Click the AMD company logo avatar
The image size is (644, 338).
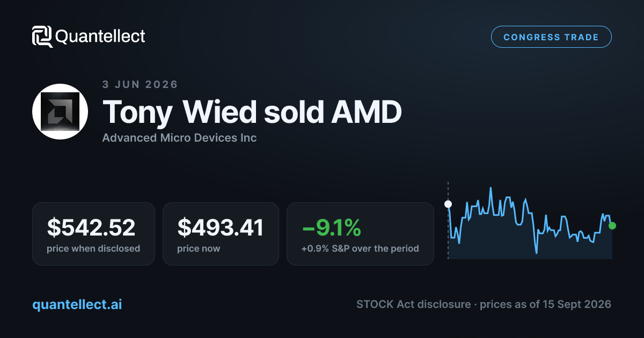click(x=60, y=112)
